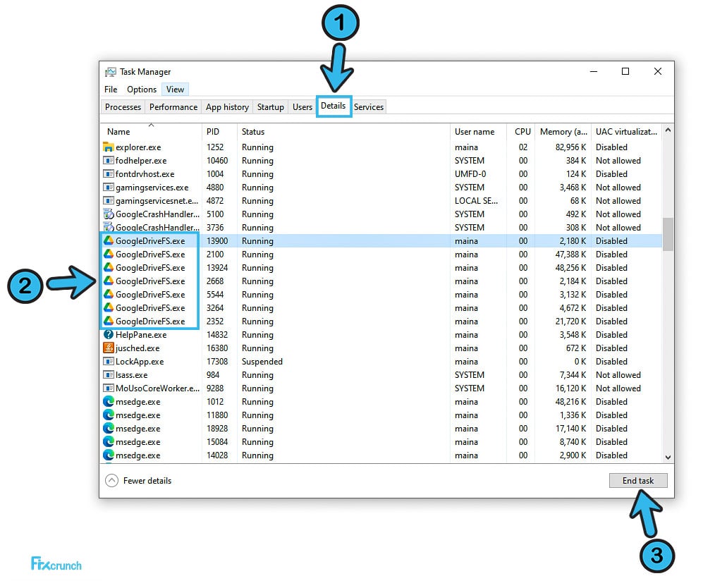Click Google Drive icon for PID 2352
The width and height of the screenshot is (703, 588).
pyautogui.click(x=109, y=321)
